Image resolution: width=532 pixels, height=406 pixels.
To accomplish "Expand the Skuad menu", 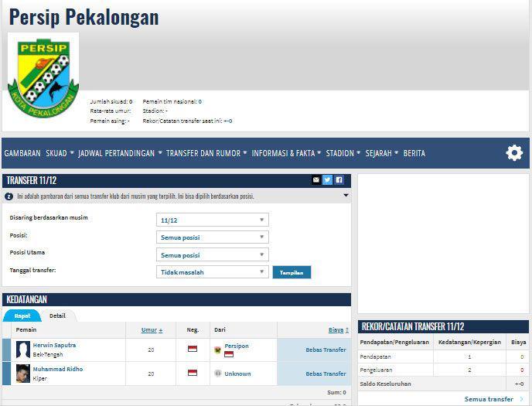I will (60, 153).
